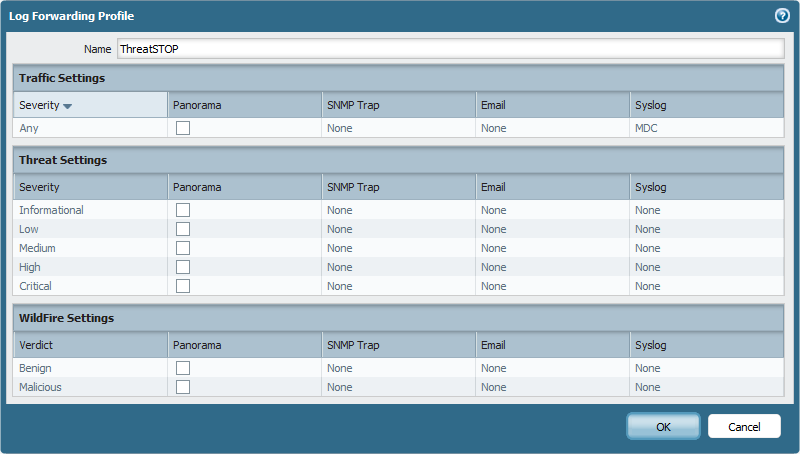Toggle Panorama checkbox for Low severity
The height and width of the screenshot is (454, 800).
coord(183,229)
